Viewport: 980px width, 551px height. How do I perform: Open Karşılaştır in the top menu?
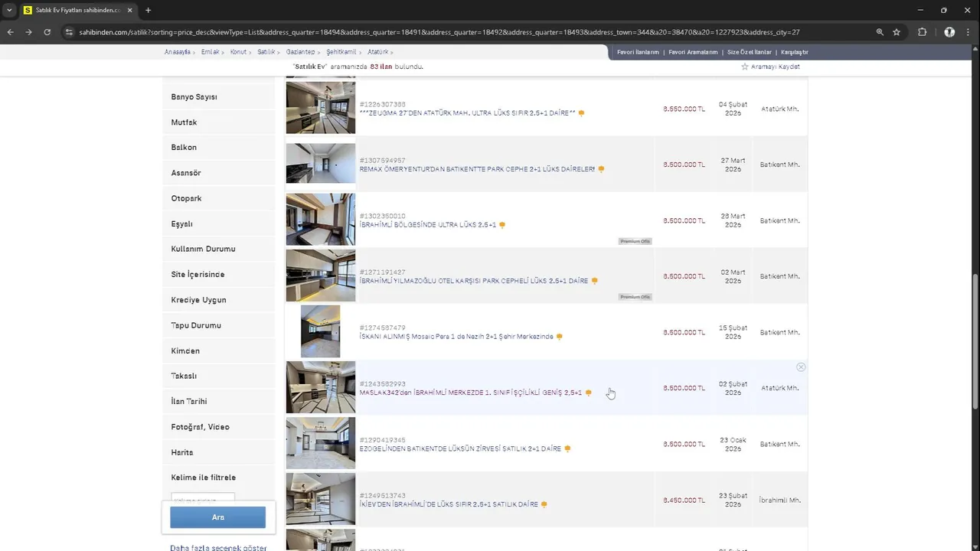(x=795, y=52)
